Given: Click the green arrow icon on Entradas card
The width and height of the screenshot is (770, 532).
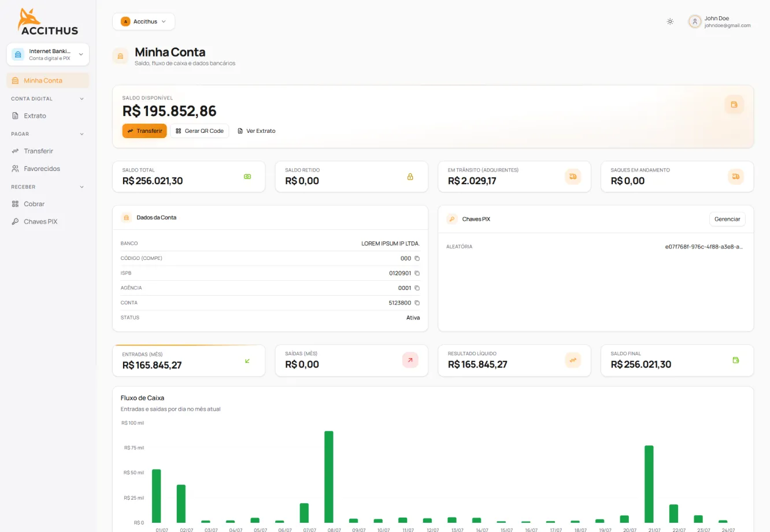Looking at the screenshot, I should coord(247,361).
